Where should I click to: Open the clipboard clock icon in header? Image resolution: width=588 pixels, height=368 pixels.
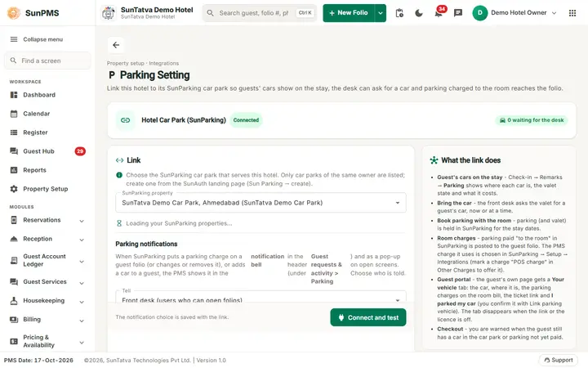(x=399, y=13)
